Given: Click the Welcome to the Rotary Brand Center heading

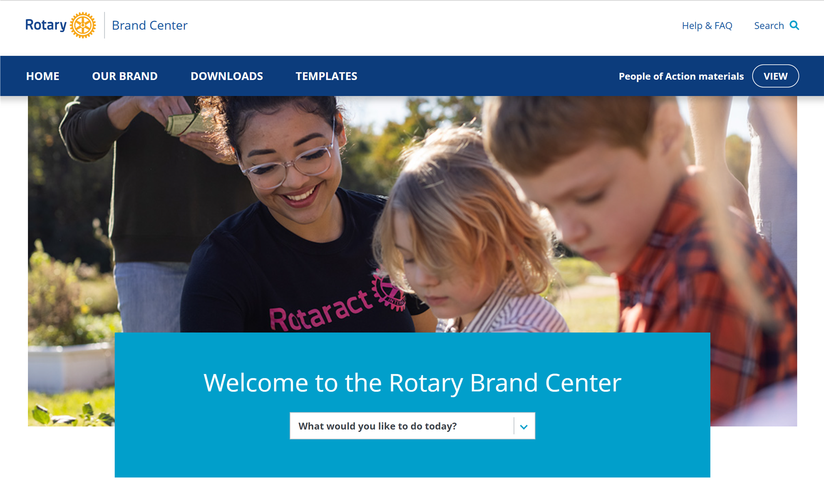Looking at the screenshot, I should pos(412,382).
